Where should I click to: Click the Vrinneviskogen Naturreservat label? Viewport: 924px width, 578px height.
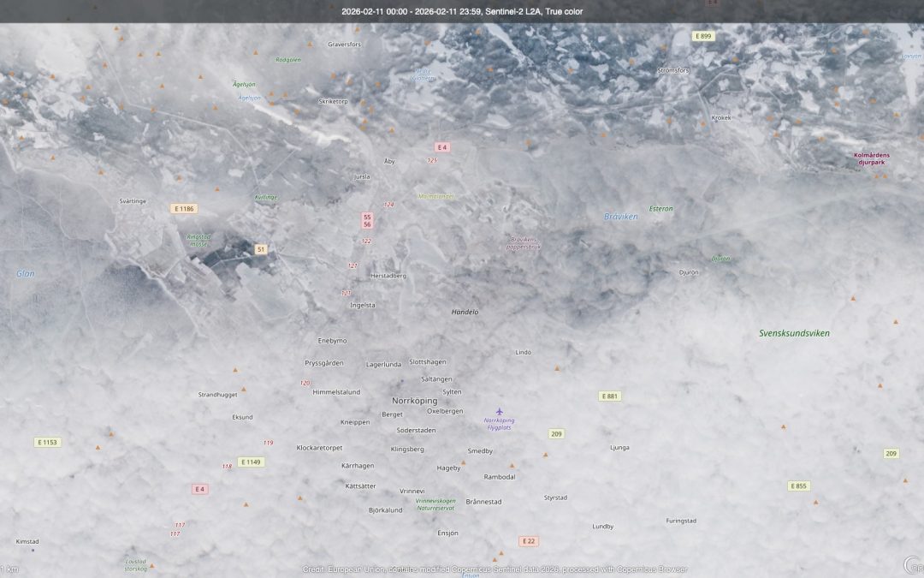[x=435, y=504]
